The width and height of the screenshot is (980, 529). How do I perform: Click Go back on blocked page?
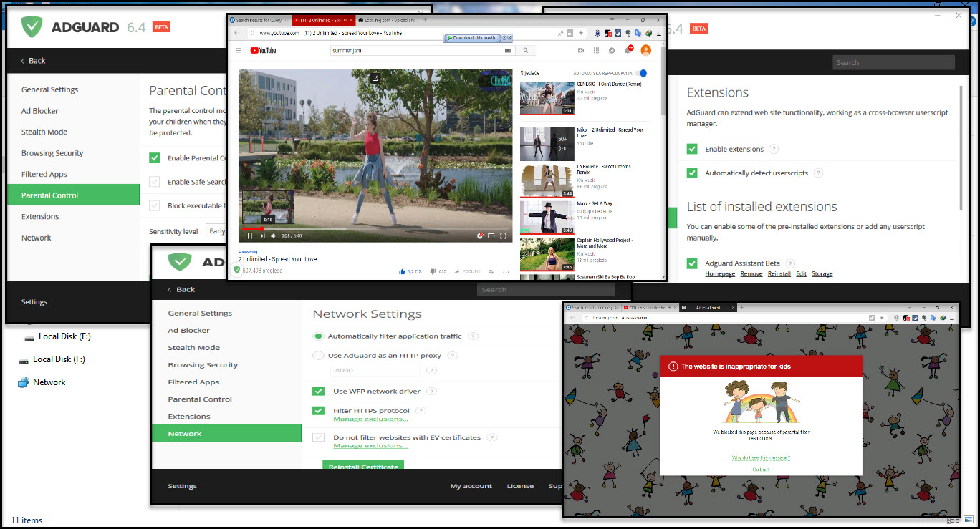761,470
